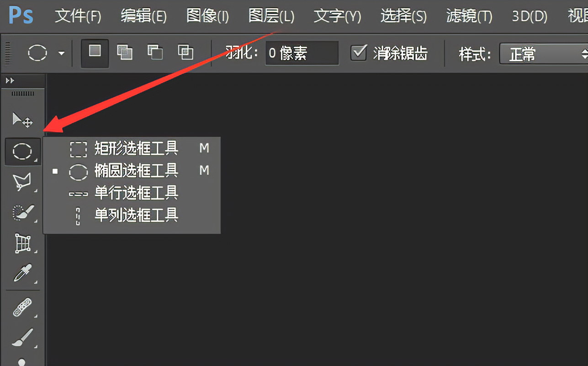Choose the Quick Selection brush tool

(22, 213)
